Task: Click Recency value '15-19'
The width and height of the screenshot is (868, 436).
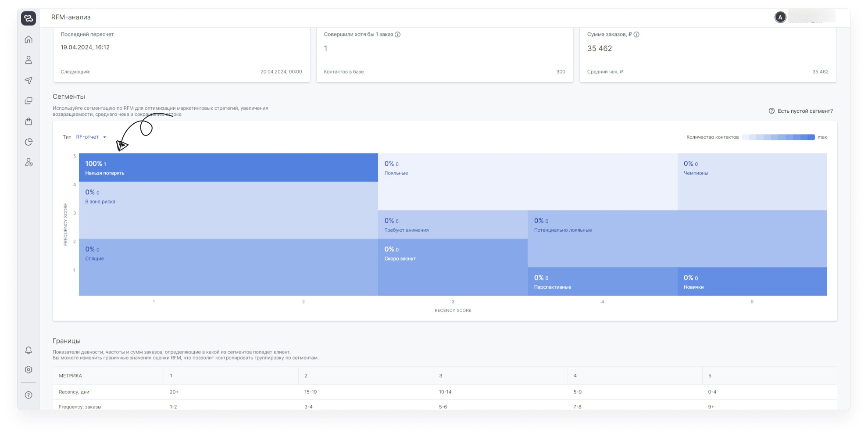Action: [311, 392]
